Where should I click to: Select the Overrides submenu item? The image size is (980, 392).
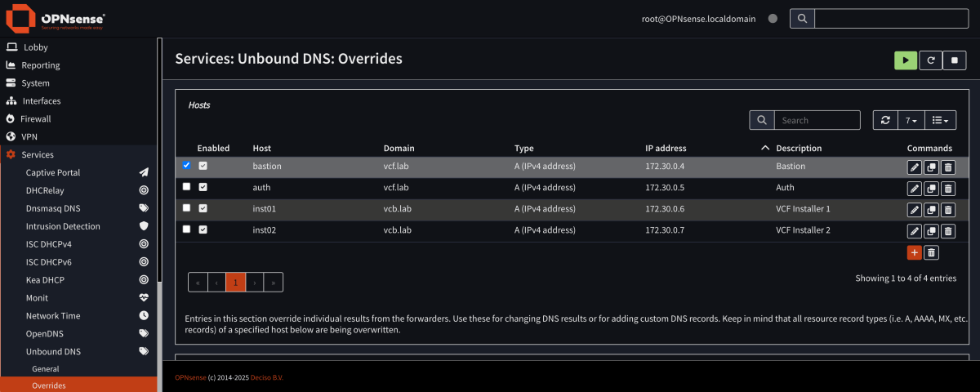pyautogui.click(x=78, y=385)
